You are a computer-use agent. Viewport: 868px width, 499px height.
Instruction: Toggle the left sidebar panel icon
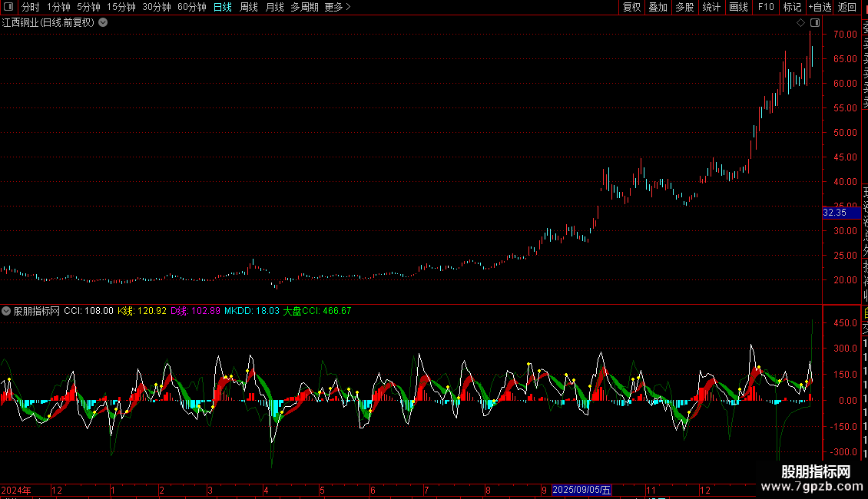[x=8, y=7]
